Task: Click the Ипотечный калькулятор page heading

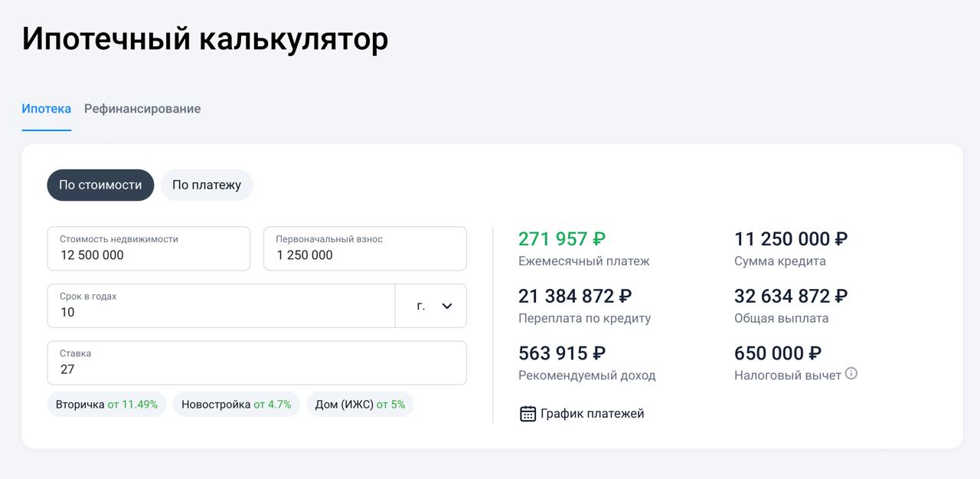Action: (x=205, y=39)
